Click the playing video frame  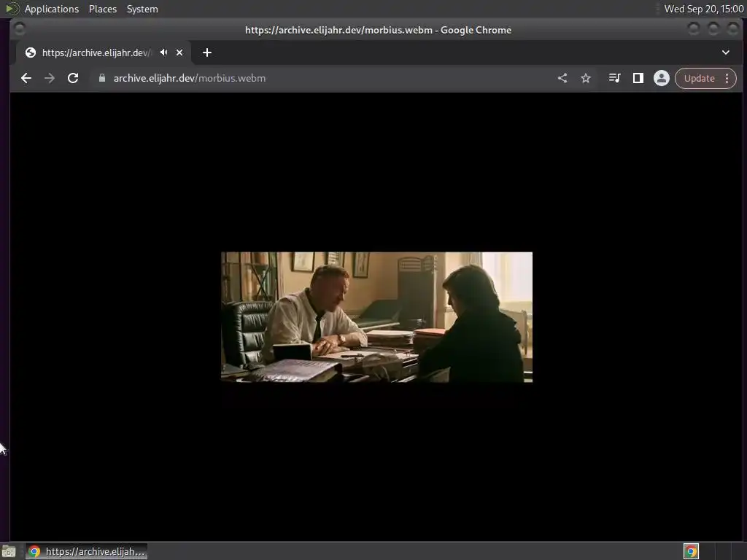(377, 317)
